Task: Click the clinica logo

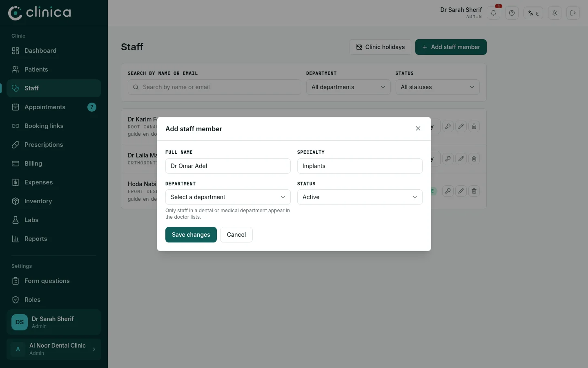Action: pos(40,13)
